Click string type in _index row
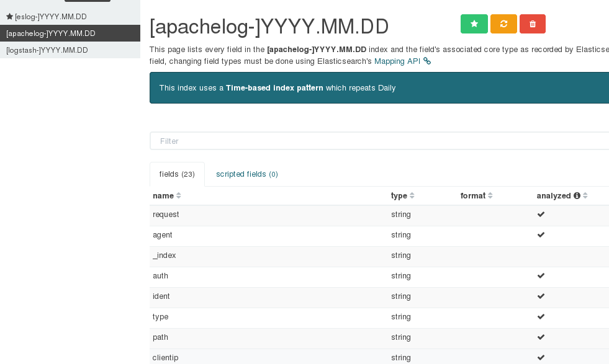 (x=401, y=255)
